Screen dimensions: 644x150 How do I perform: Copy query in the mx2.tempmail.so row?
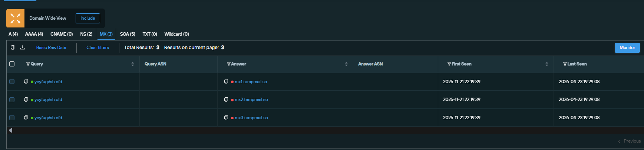pos(26,100)
